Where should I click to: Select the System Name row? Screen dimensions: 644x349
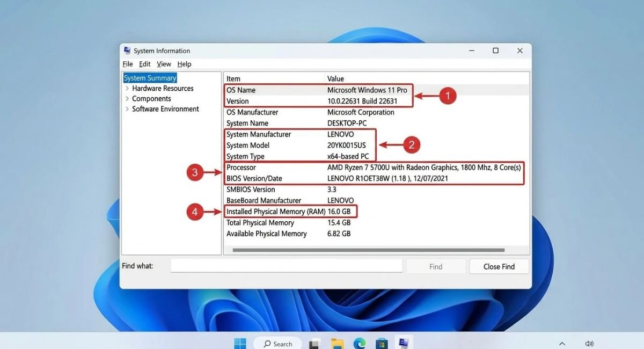pyautogui.click(x=377, y=123)
